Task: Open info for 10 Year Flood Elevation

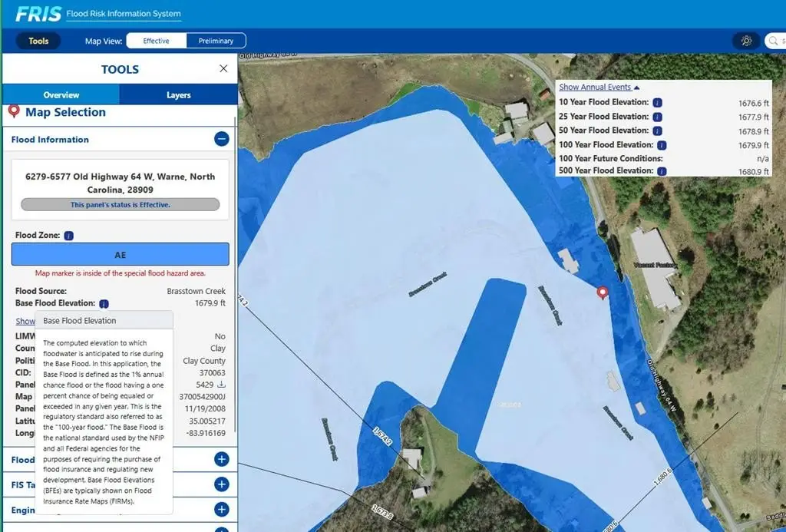Action: coord(658,102)
